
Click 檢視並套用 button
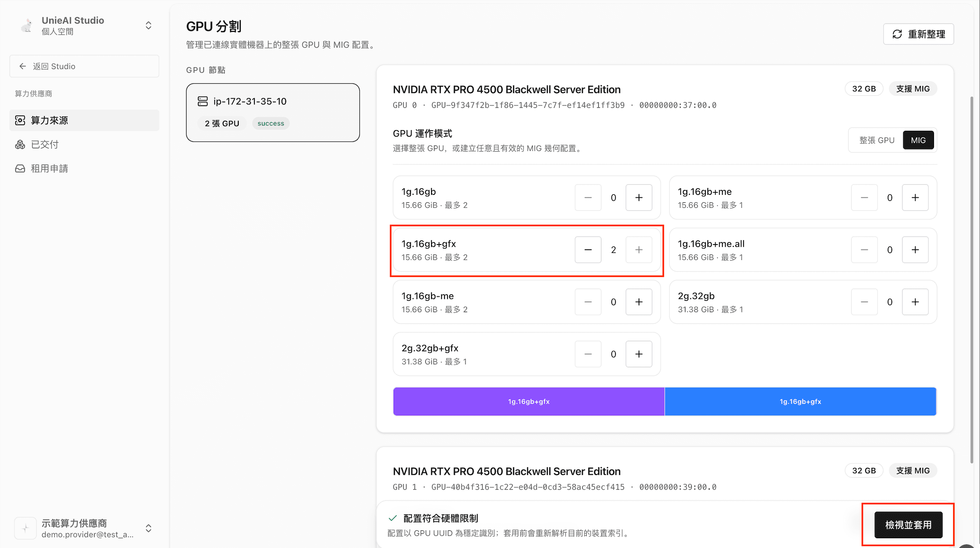908,525
